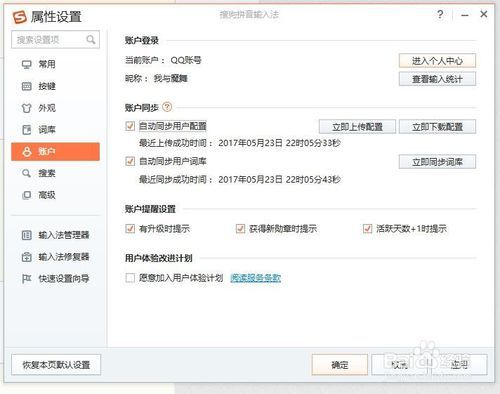
Task: Uncheck 获得新勋章时提示 option
Action: pos(240,229)
